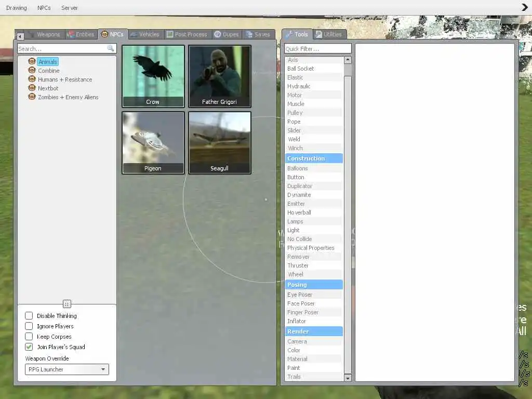This screenshot has height=399, width=532.
Task: Open the Server menu
Action: point(70,7)
